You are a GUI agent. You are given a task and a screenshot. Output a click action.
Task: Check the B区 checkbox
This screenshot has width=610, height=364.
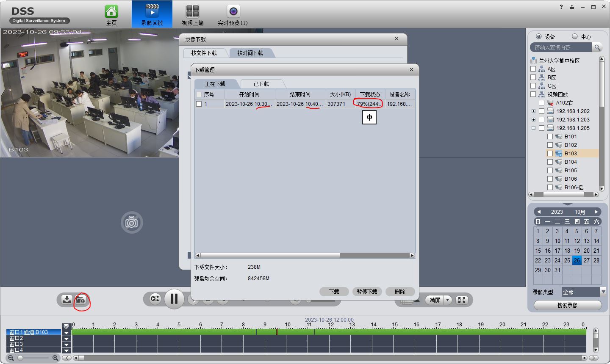(x=533, y=77)
